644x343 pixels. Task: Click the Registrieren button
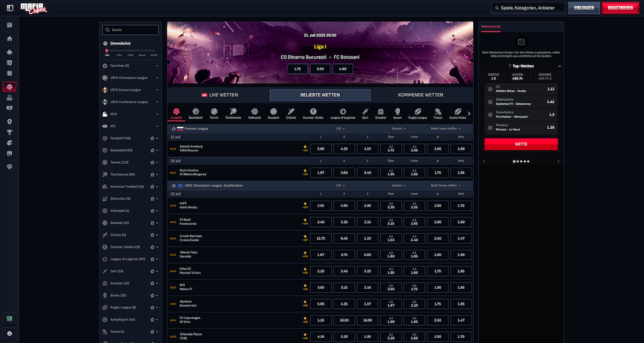[x=620, y=8]
